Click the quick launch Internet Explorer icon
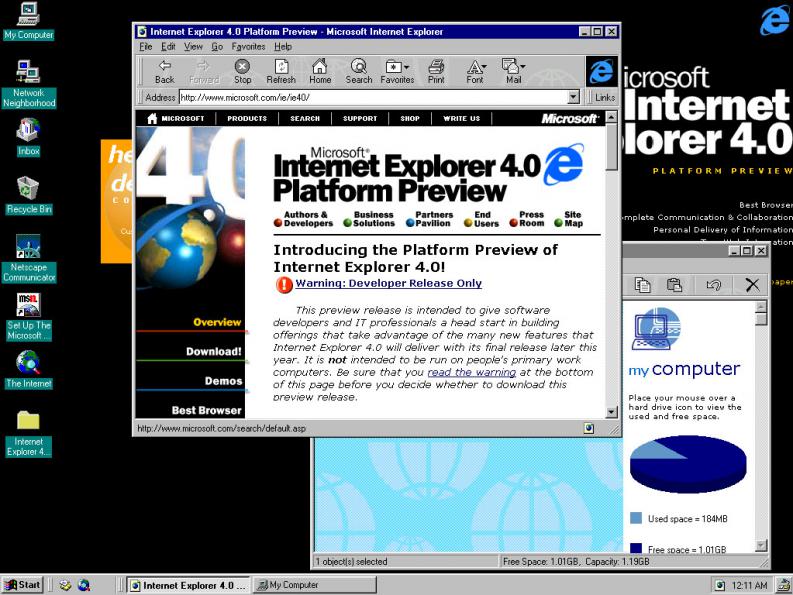 pos(84,585)
